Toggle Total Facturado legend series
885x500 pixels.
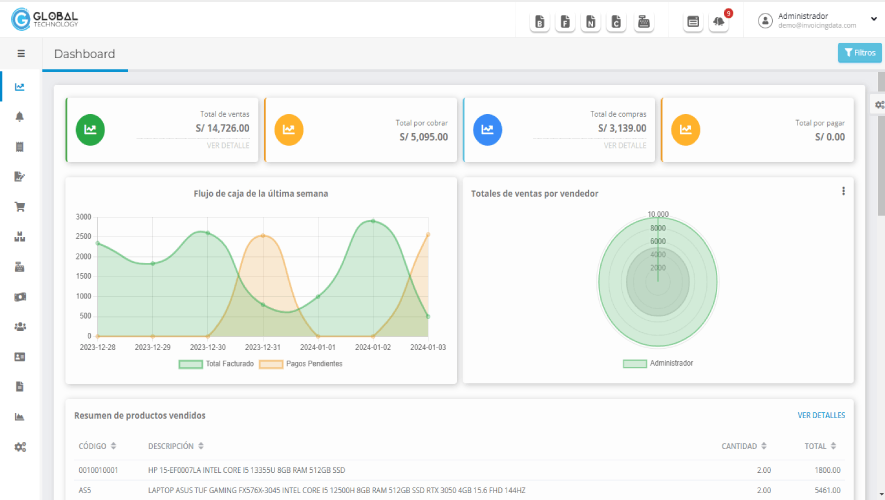[x=217, y=364]
